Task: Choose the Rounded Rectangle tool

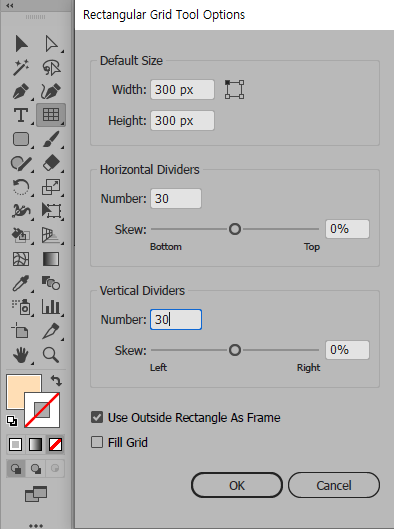Action: (x=21, y=139)
